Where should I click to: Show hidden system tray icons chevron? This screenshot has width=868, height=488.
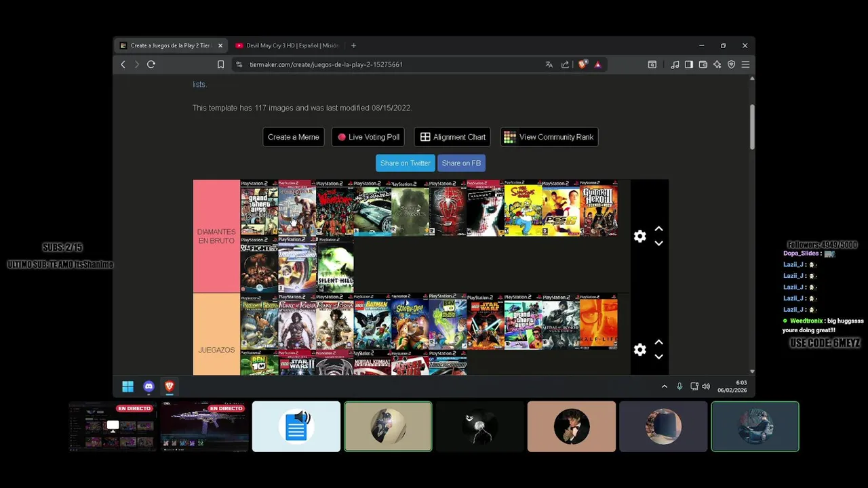[665, 386]
